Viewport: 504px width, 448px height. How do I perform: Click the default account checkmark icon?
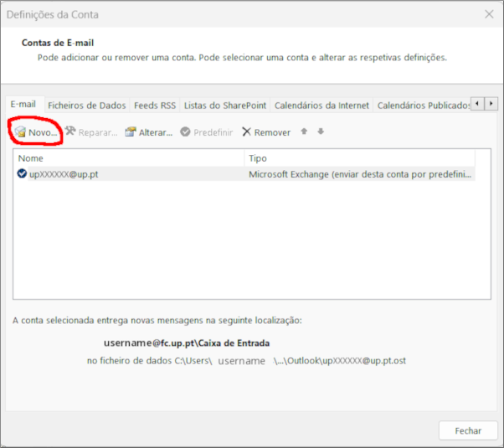coord(22,173)
